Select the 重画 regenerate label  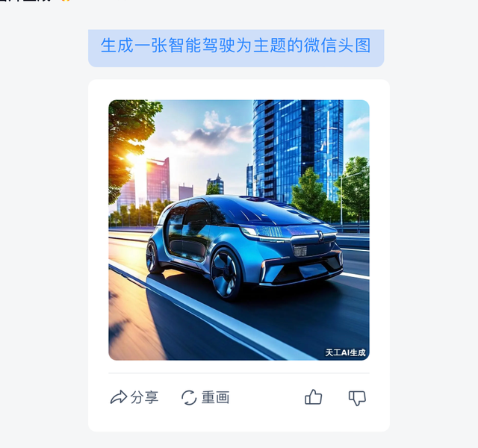point(215,397)
